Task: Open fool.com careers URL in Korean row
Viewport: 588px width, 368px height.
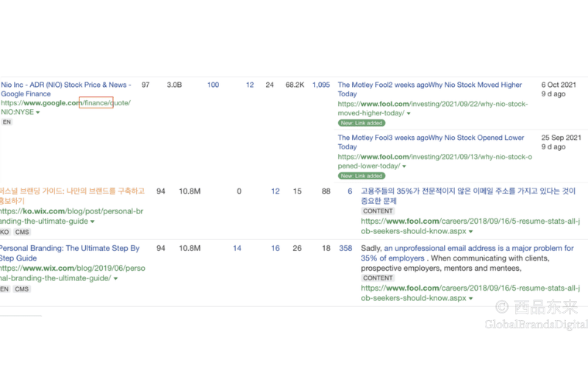Action: pos(470,226)
